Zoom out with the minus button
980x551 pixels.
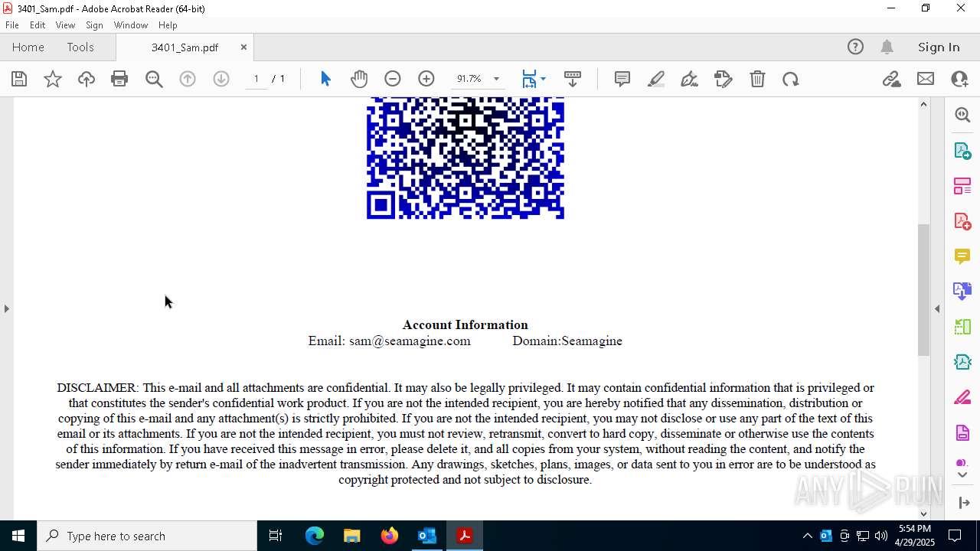click(393, 79)
